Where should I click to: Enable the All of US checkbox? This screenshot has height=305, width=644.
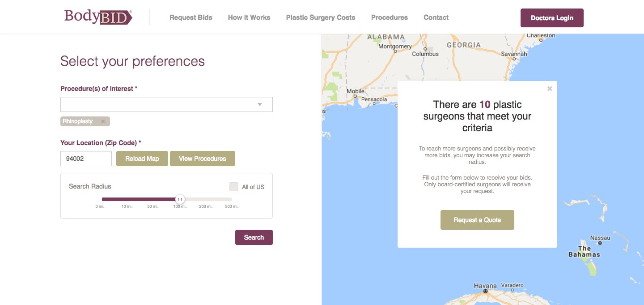[234, 187]
